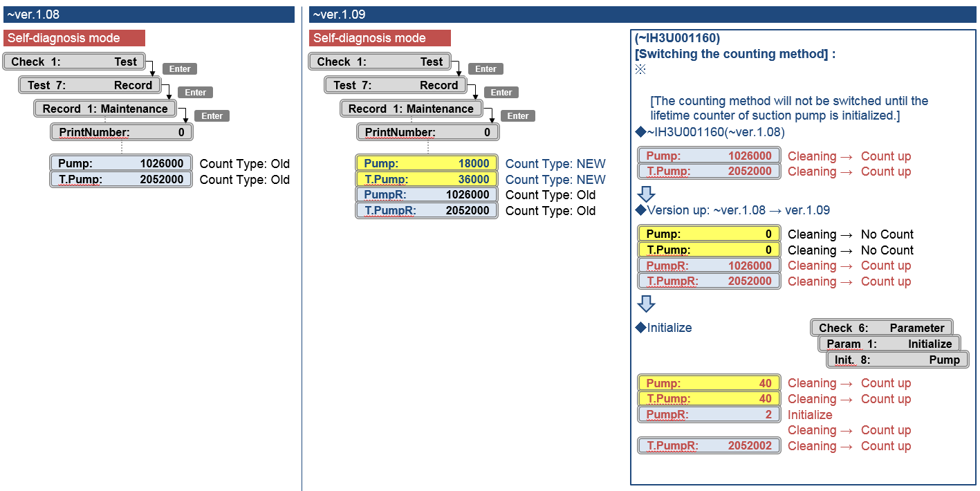Click Count Type: NEW beside Pump: 18000
Screen dimensions: 980x491
tap(555, 164)
